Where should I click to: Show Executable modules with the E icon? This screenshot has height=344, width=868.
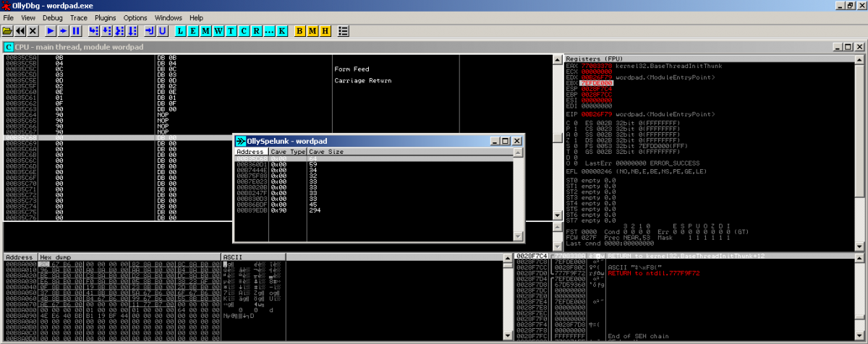click(194, 31)
